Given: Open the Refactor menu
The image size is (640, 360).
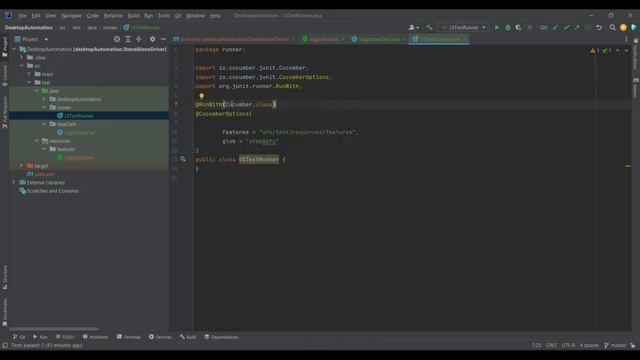Looking at the screenshot, I should pos(113,16).
